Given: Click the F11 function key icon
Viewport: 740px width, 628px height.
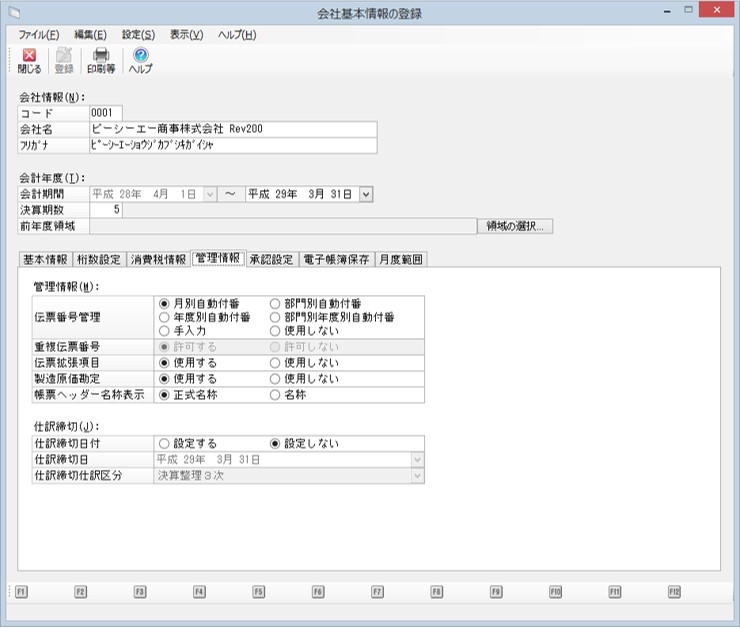Looking at the screenshot, I should [615, 592].
